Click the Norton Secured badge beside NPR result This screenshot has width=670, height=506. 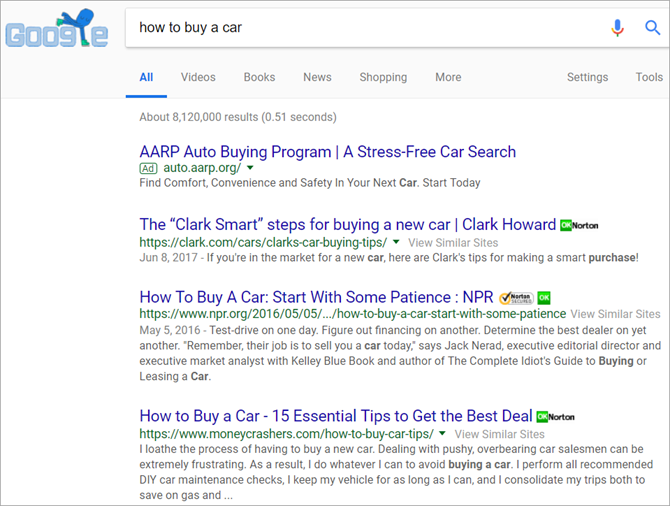click(x=517, y=297)
